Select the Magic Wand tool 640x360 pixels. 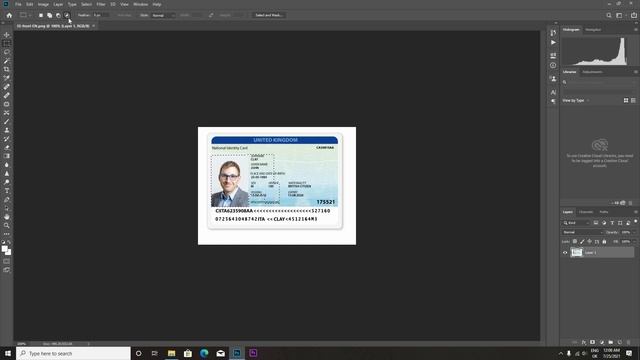[7, 61]
